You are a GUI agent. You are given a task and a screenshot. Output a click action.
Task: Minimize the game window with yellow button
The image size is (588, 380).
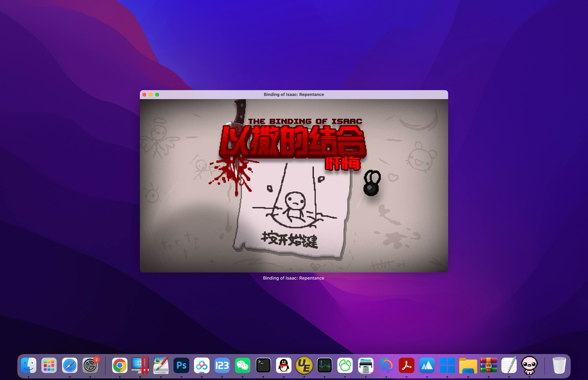tap(151, 94)
